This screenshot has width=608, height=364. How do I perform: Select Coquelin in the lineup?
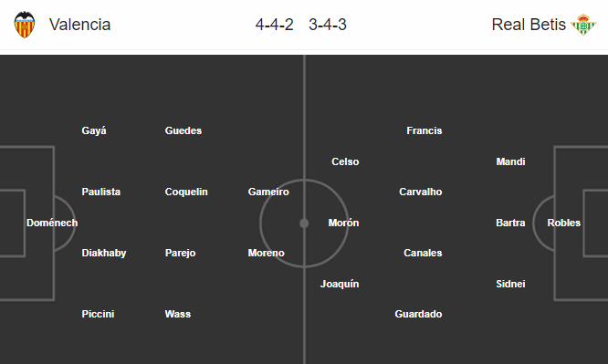(186, 192)
